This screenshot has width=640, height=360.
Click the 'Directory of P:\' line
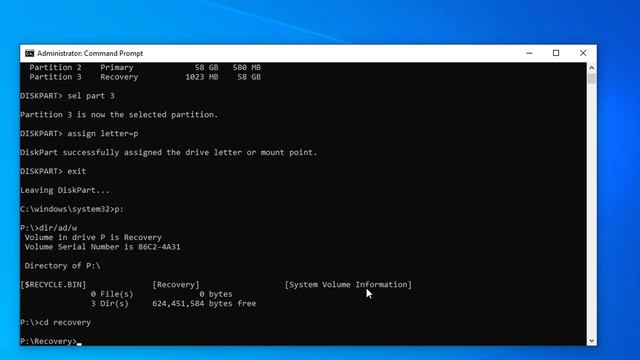[x=62, y=266]
